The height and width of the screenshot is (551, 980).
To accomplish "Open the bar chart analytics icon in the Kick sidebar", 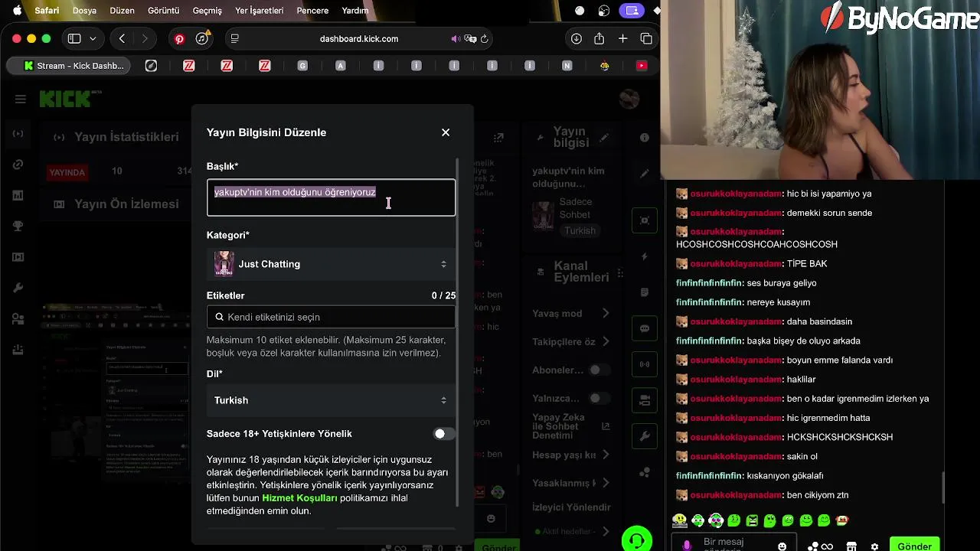I will tap(18, 196).
